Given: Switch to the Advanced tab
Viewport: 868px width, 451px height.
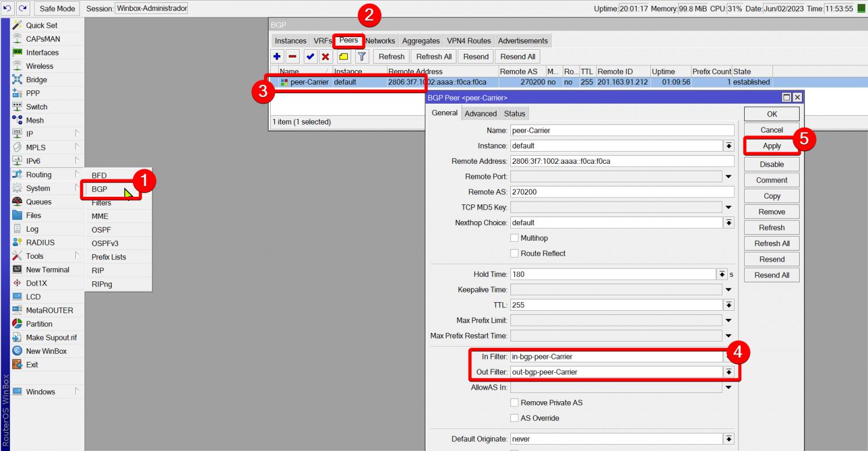Looking at the screenshot, I should (x=480, y=113).
